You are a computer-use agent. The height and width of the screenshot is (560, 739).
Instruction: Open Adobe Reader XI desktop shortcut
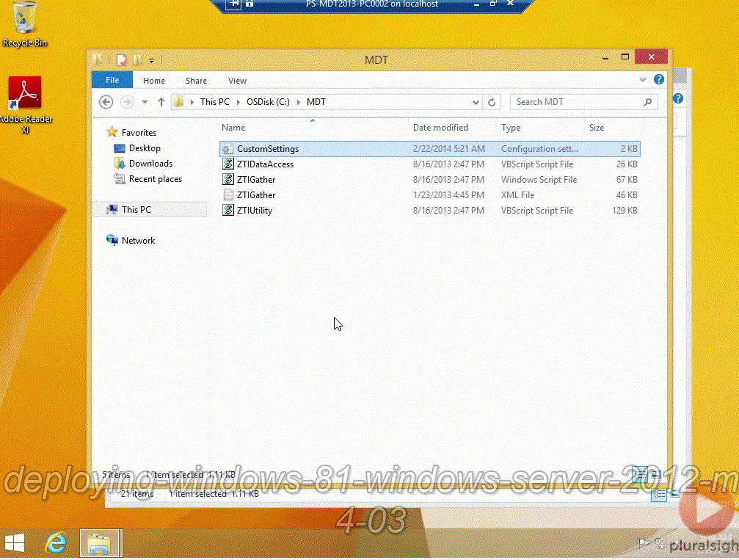tap(25, 105)
